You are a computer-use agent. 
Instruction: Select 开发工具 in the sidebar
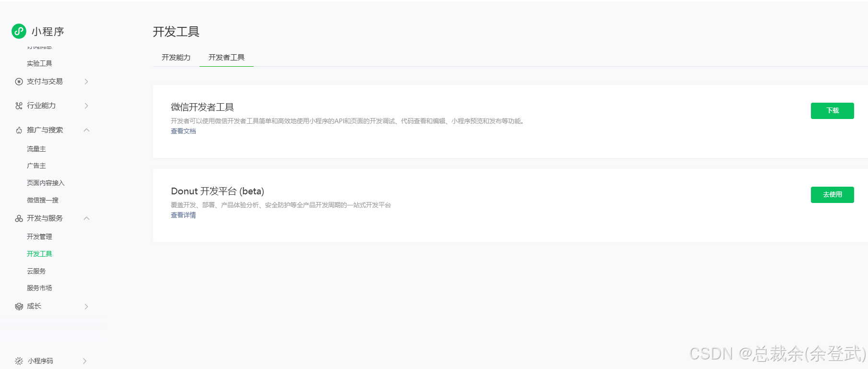pos(39,254)
